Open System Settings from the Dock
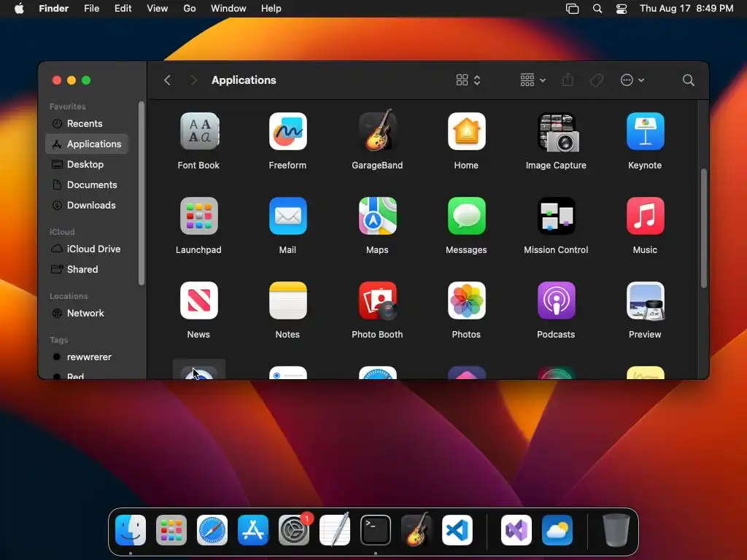This screenshot has width=747, height=560. [x=294, y=530]
